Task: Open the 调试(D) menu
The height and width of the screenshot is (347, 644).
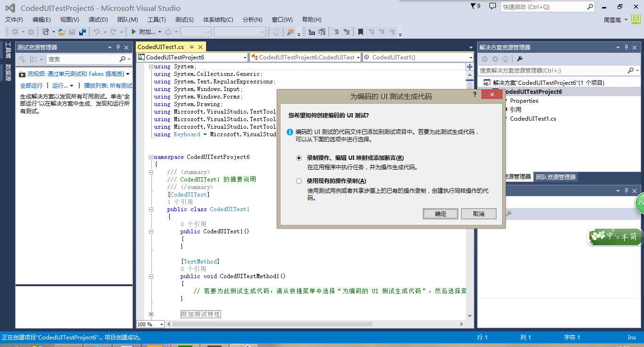Action: click(x=98, y=20)
